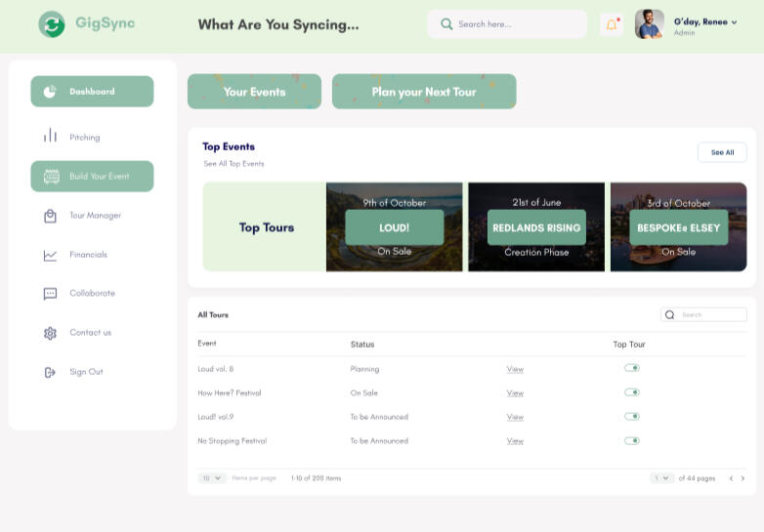Open the items per page dropdown
Image resolution: width=764 pixels, height=532 pixels.
pyautogui.click(x=212, y=478)
